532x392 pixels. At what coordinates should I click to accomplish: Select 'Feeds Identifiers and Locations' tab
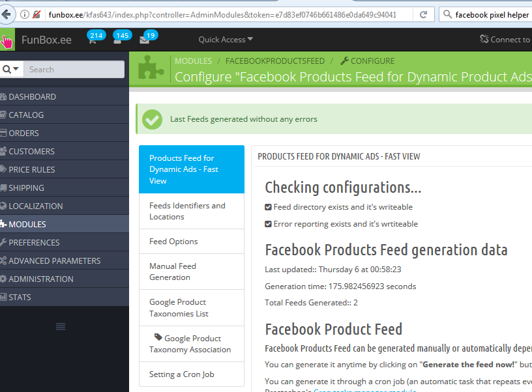coord(192,211)
